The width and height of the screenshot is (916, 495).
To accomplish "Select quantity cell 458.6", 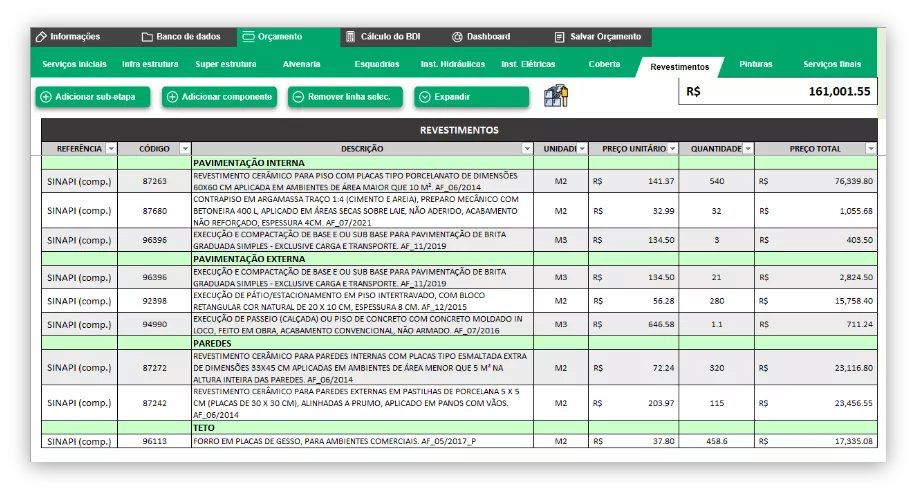I will point(716,441).
